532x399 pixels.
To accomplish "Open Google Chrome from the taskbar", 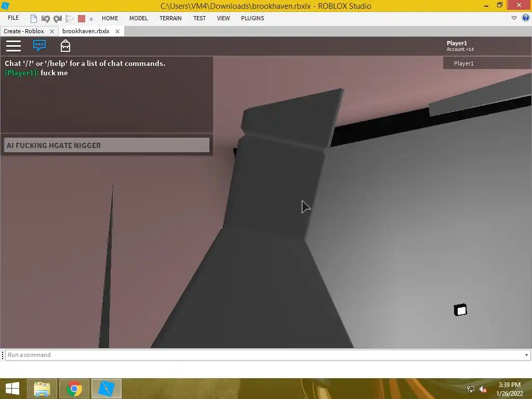I will [x=74, y=389].
